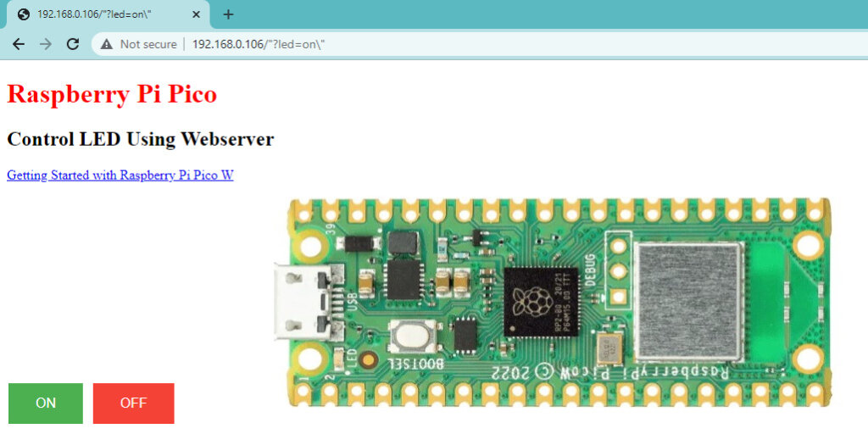
Task: Close the 192.168.0.106 browser tab
Action: pyautogui.click(x=196, y=15)
